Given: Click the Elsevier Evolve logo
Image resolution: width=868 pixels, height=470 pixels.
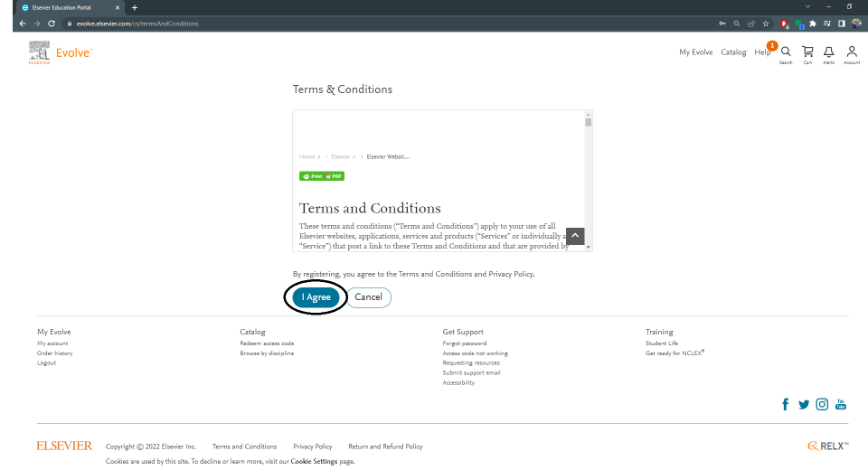Looking at the screenshot, I should pyautogui.click(x=60, y=52).
